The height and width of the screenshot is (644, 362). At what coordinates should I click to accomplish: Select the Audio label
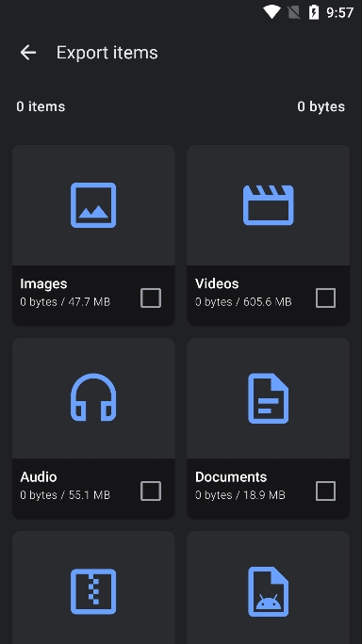pos(39,476)
